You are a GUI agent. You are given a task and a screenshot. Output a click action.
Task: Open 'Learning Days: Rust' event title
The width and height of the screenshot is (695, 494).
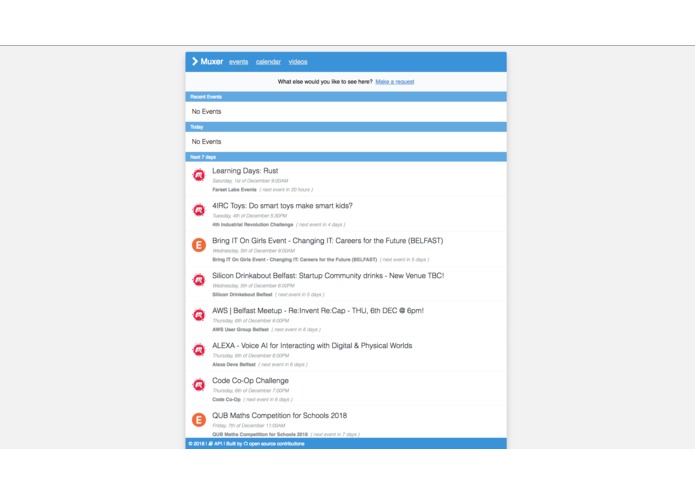[x=245, y=171]
